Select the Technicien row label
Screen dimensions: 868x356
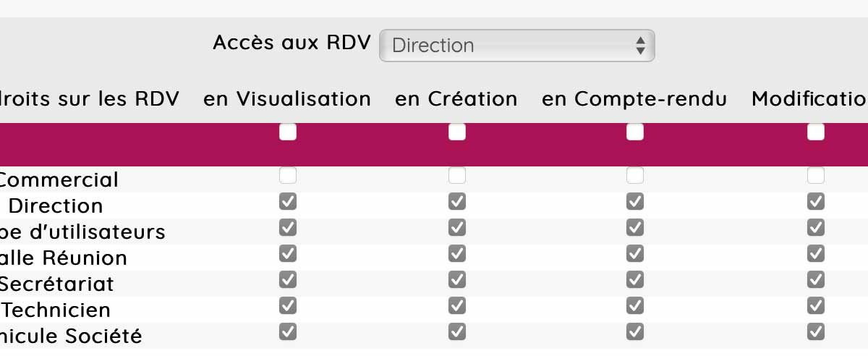pyautogui.click(x=56, y=310)
